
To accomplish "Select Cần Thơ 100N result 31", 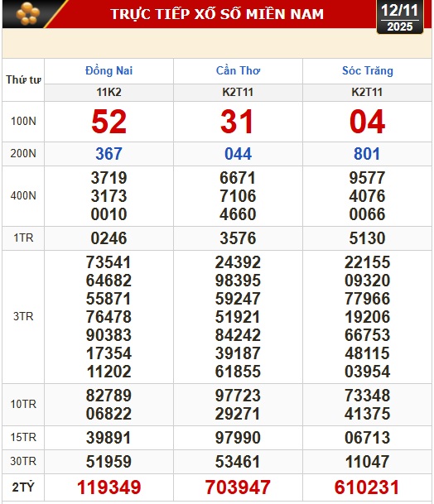I will point(237,122).
